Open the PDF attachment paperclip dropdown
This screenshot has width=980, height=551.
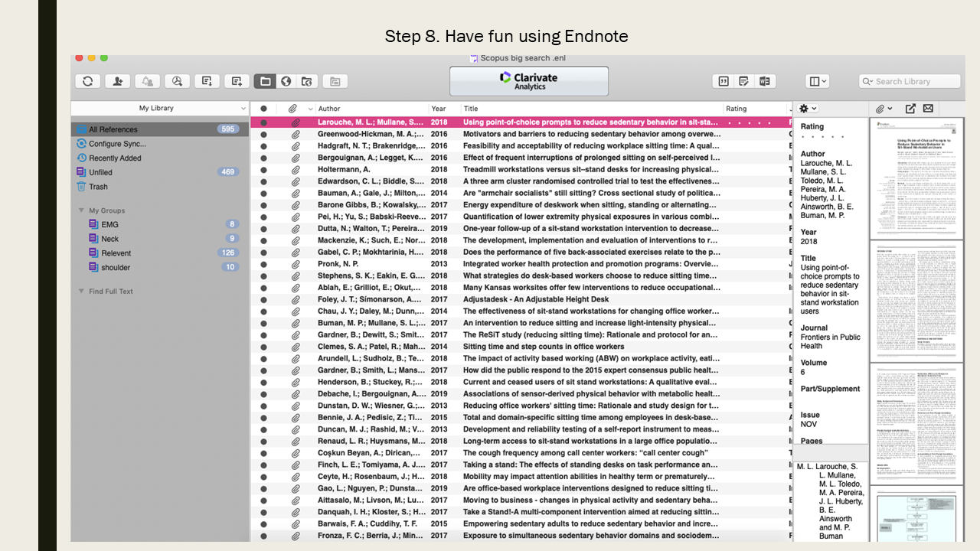click(x=884, y=109)
